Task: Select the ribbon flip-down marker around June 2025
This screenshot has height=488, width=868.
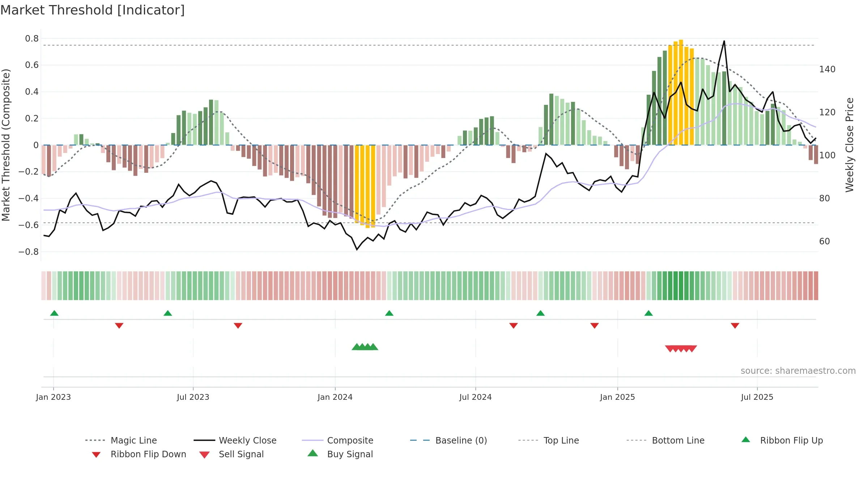Action: 735,326
